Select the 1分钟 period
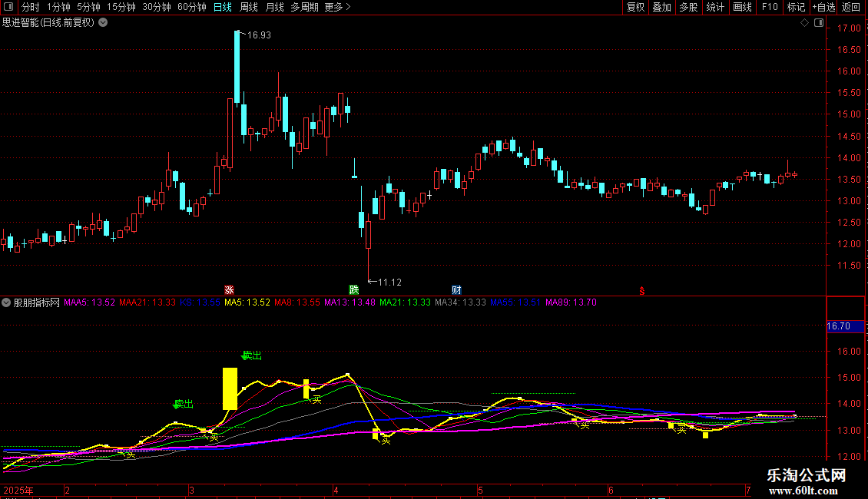Image resolution: width=868 pixels, height=499 pixels. [x=58, y=7]
